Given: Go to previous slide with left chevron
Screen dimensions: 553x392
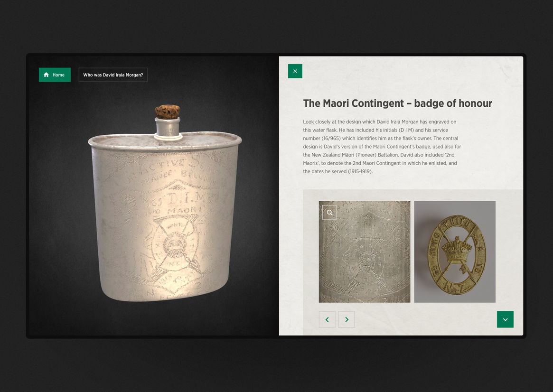Looking at the screenshot, I should (327, 319).
